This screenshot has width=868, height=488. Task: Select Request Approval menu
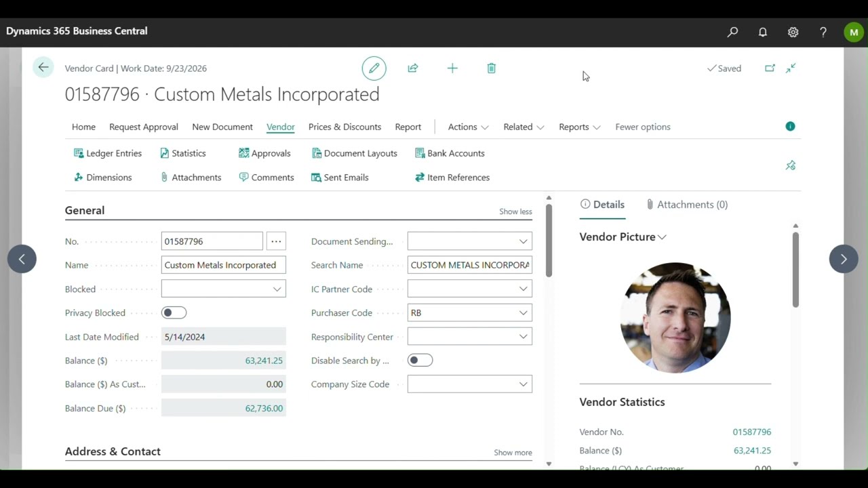tap(144, 127)
